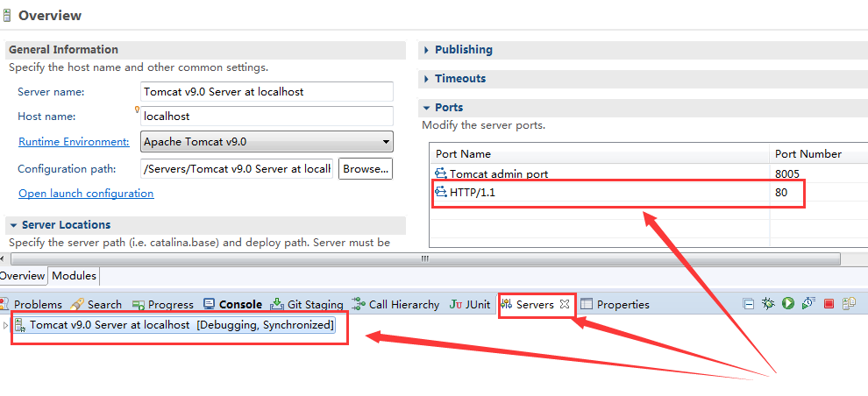Start the server in debug mode
The width and height of the screenshot is (868, 396).
click(x=768, y=303)
